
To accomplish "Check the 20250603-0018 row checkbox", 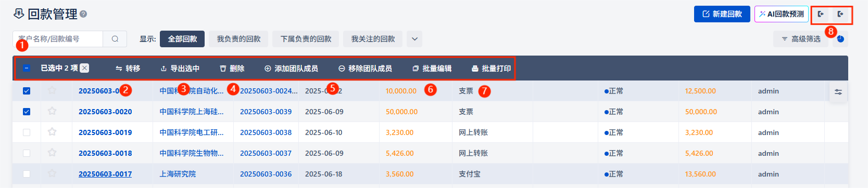I will [x=27, y=153].
